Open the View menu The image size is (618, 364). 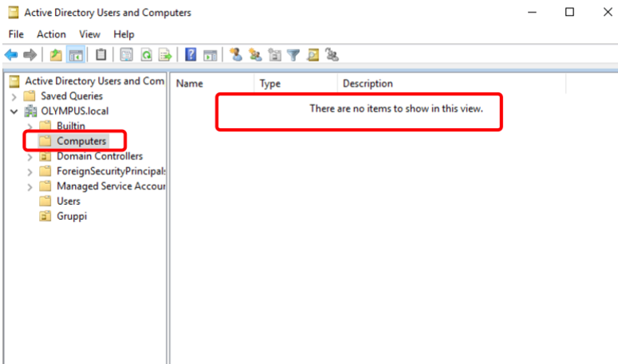coord(89,34)
